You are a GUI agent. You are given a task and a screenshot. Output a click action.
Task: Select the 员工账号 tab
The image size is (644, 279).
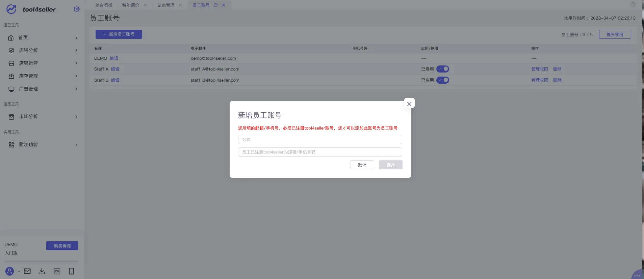coord(201,5)
